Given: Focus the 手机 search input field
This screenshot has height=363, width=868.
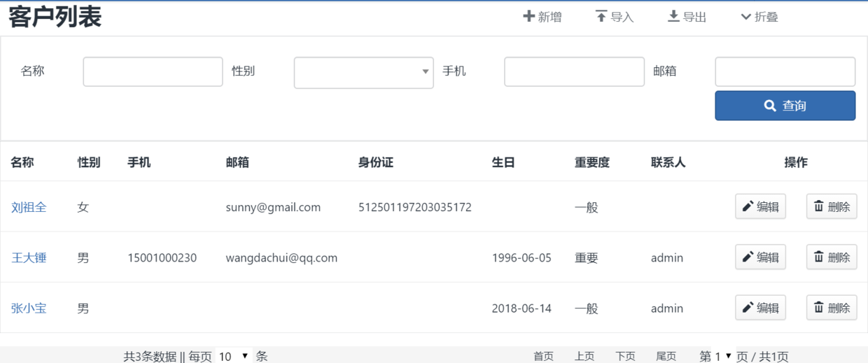Looking at the screenshot, I should coord(574,71).
